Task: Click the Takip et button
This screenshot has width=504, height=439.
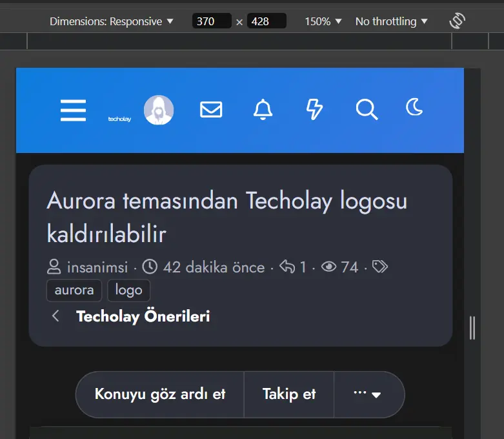Action: pyautogui.click(x=289, y=394)
